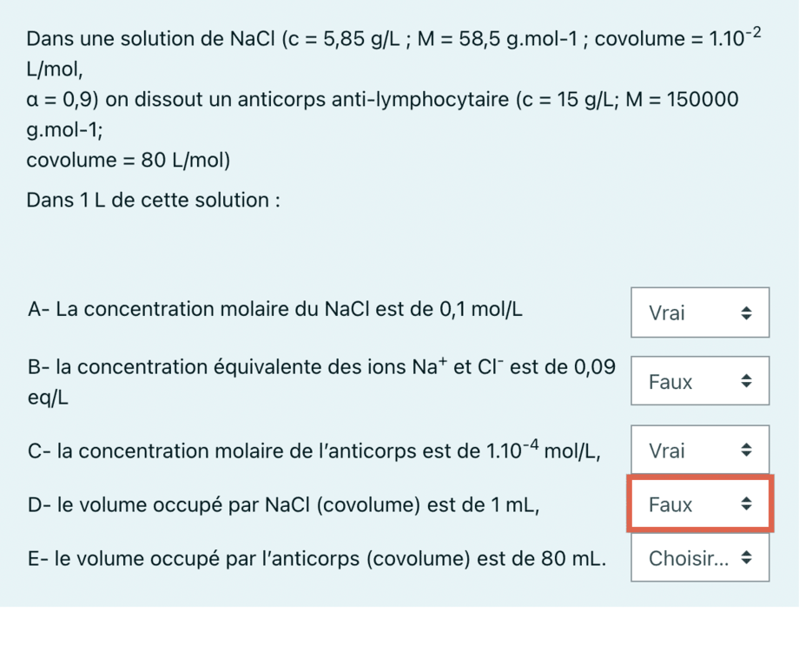Open the highlighted Faux dropdown for statement D
812x651 pixels.
[699, 504]
